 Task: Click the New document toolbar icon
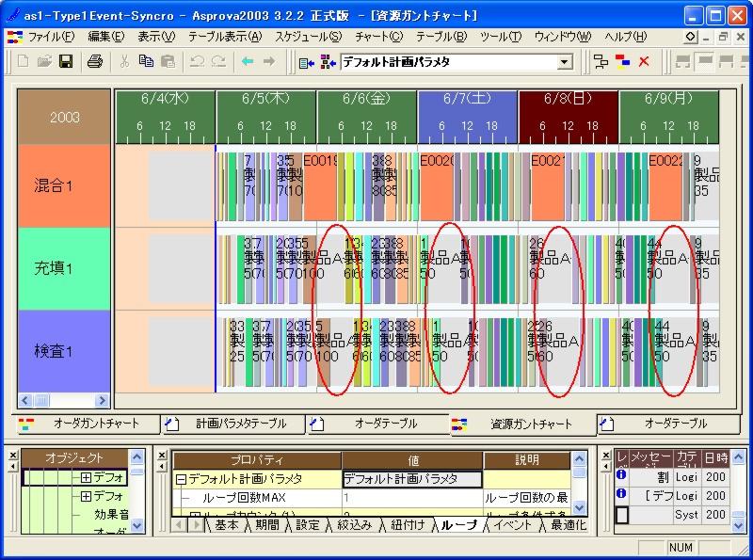click(x=23, y=61)
